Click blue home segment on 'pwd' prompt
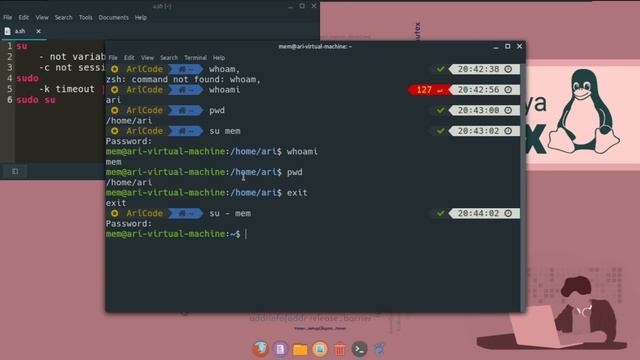The height and width of the screenshot is (360, 640). click(186, 110)
